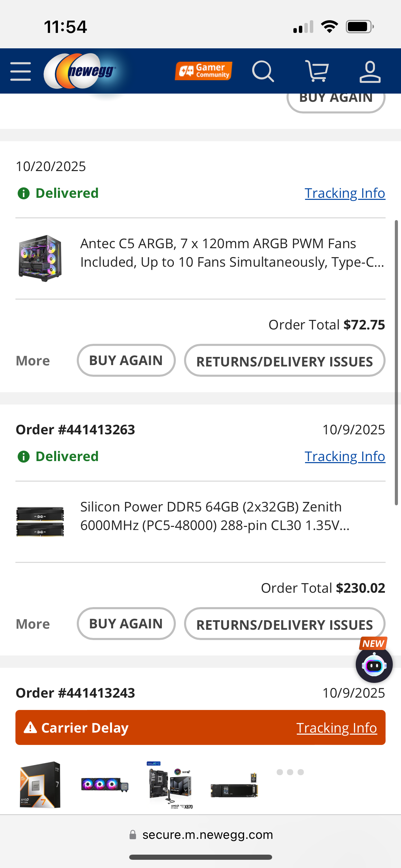The height and width of the screenshot is (868, 401).
Task: Buy the Antec C5 ARGB case again
Action: click(x=126, y=361)
